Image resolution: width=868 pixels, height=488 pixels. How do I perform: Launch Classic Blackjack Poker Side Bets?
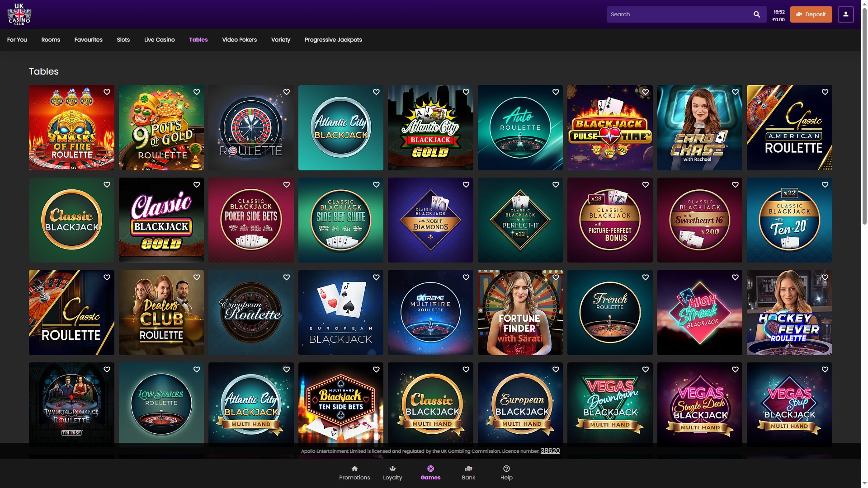251,220
